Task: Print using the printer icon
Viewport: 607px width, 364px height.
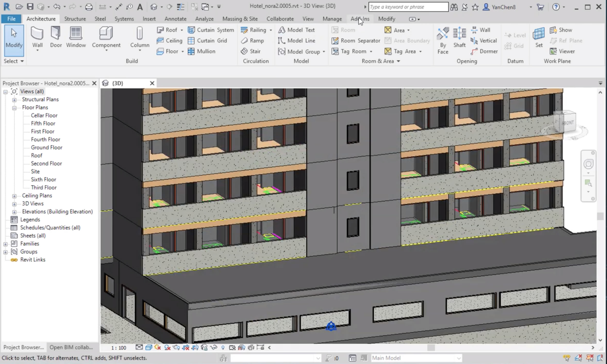Action: 89,7
